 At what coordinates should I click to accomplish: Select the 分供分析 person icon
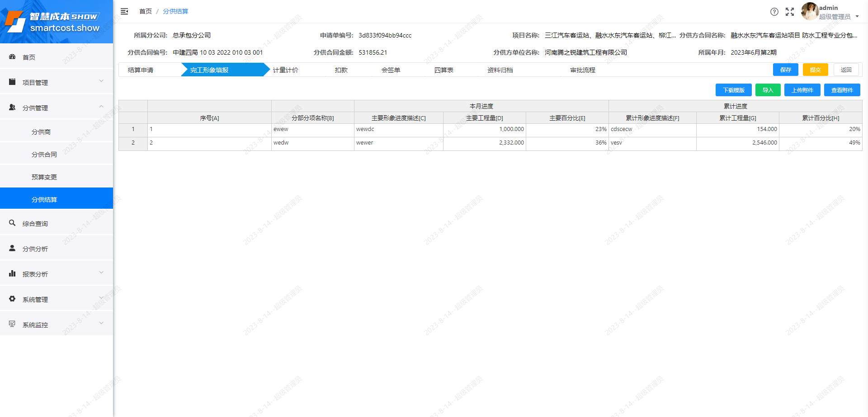pyautogui.click(x=12, y=248)
